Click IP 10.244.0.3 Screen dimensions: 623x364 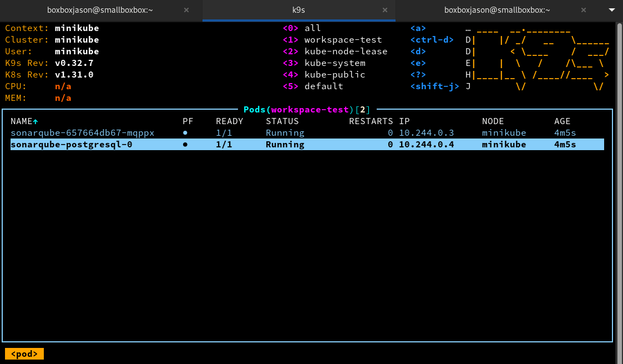pyautogui.click(x=426, y=133)
